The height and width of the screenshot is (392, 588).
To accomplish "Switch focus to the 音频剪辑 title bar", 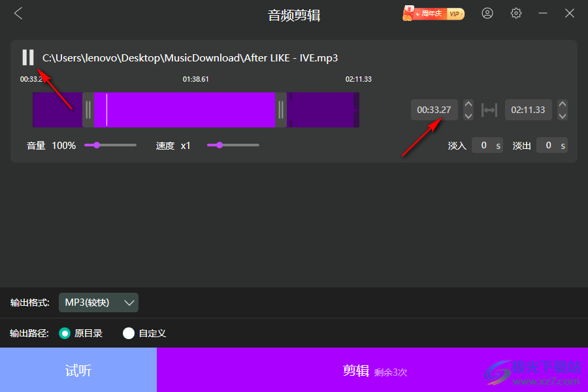I will pyautogui.click(x=294, y=14).
